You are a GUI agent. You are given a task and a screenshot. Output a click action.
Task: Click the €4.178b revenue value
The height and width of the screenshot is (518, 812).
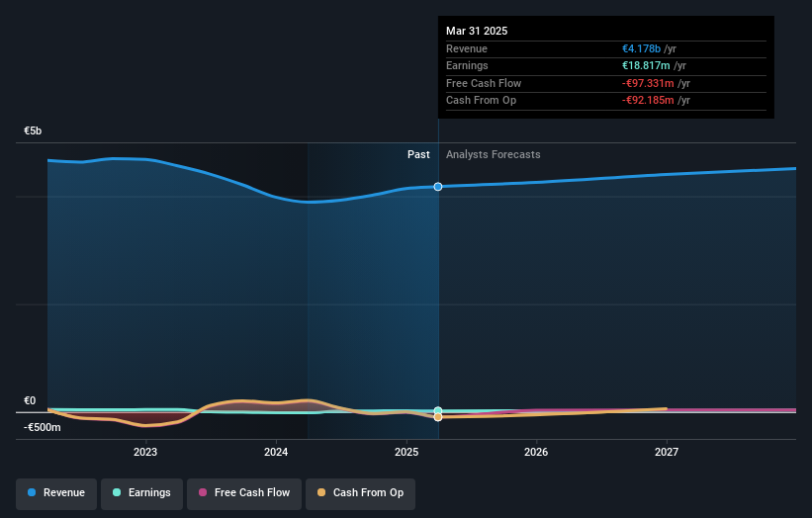(x=641, y=48)
